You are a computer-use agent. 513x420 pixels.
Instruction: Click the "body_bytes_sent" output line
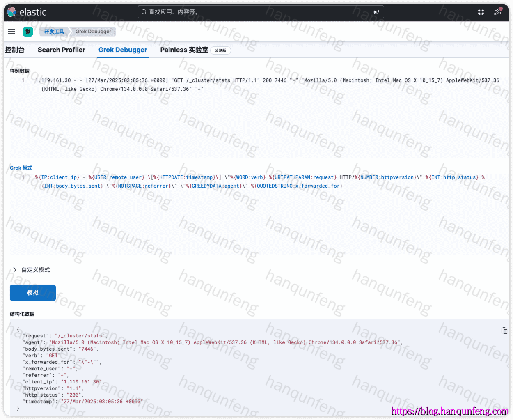61,349
